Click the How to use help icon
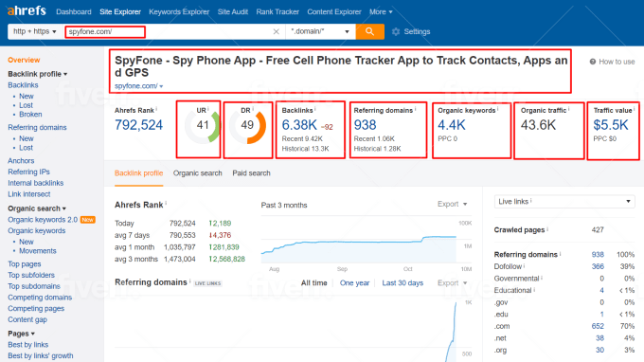Viewport: 644px width, 362px height. pos(593,62)
